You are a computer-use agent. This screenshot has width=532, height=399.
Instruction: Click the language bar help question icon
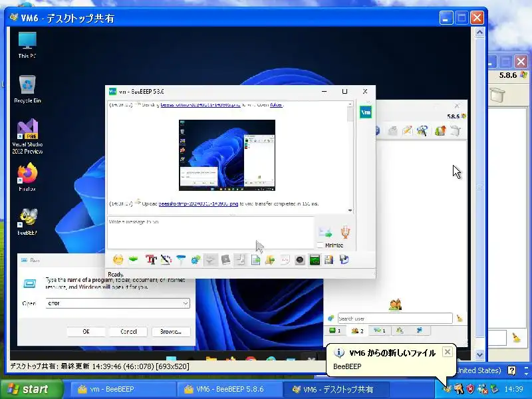511,370
